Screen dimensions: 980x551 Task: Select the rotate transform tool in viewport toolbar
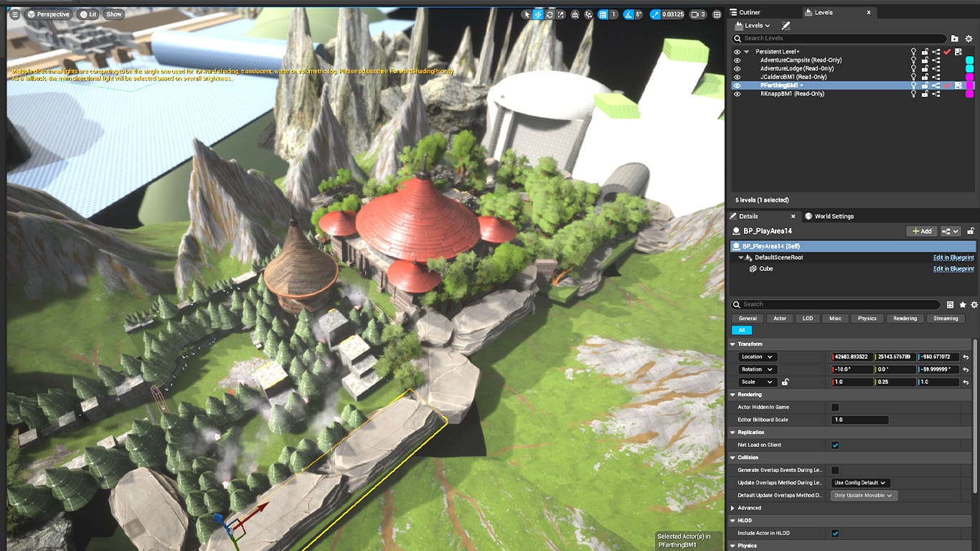550,14
